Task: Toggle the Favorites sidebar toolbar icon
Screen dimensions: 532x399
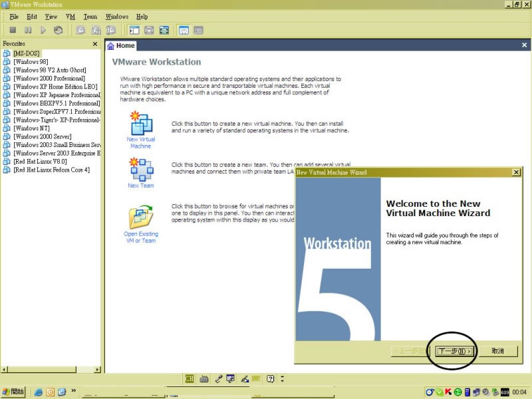Action: 134,30
